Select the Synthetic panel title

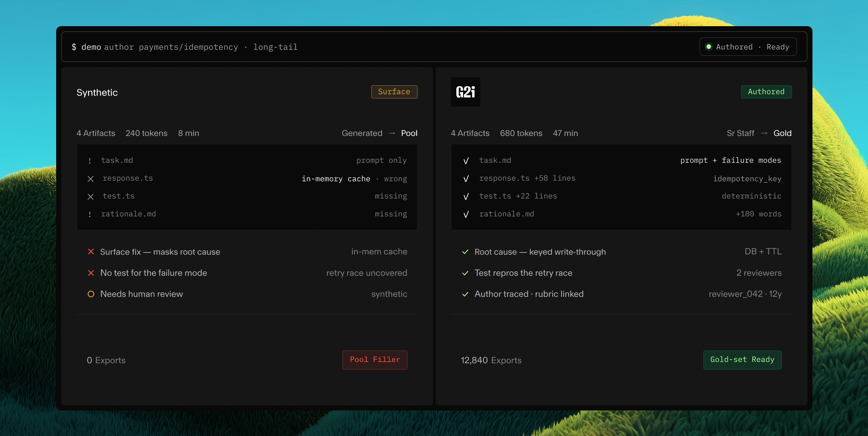(x=97, y=92)
